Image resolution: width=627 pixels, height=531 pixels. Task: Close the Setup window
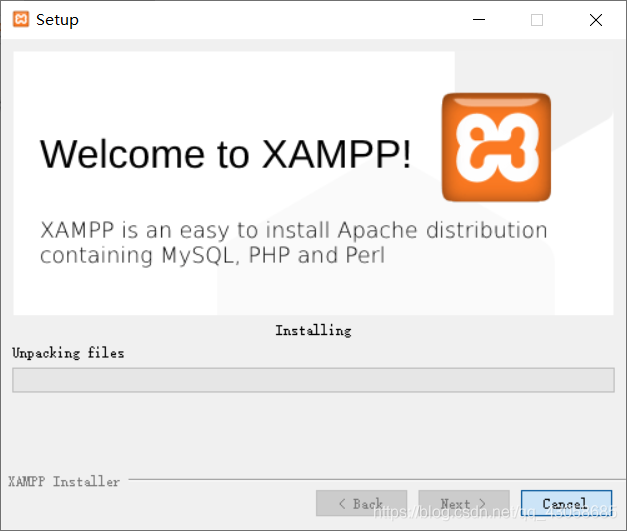(x=596, y=20)
